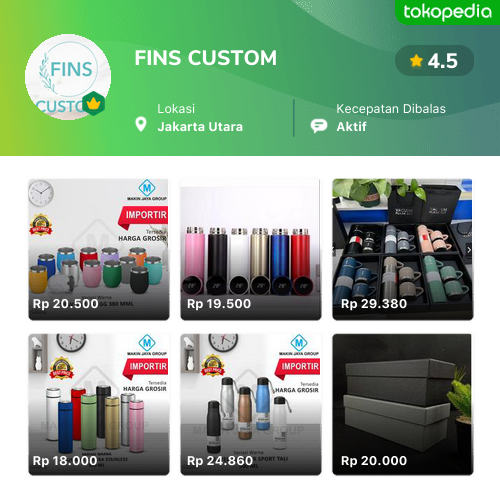Click the Aktif reply status text
The width and height of the screenshot is (500, 500).
[351, 127]
